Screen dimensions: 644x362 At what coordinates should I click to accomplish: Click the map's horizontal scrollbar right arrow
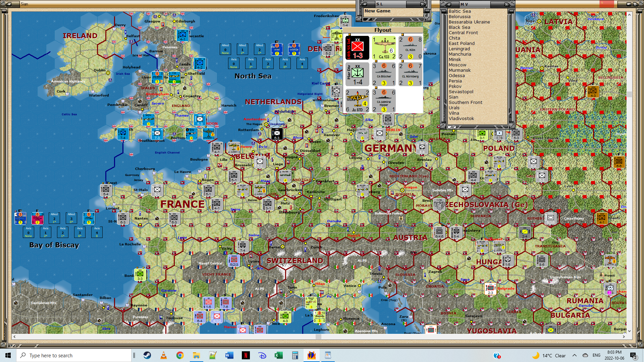(624, 337)
